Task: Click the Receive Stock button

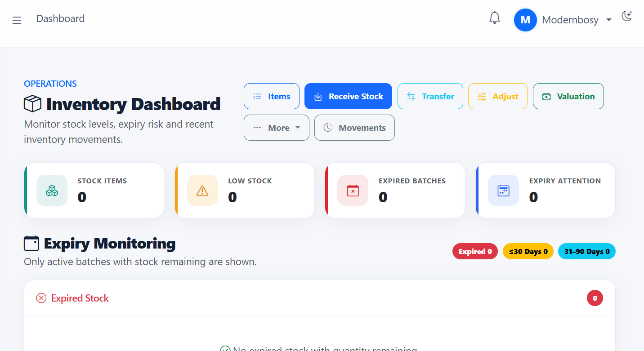Action: point(348,96)
